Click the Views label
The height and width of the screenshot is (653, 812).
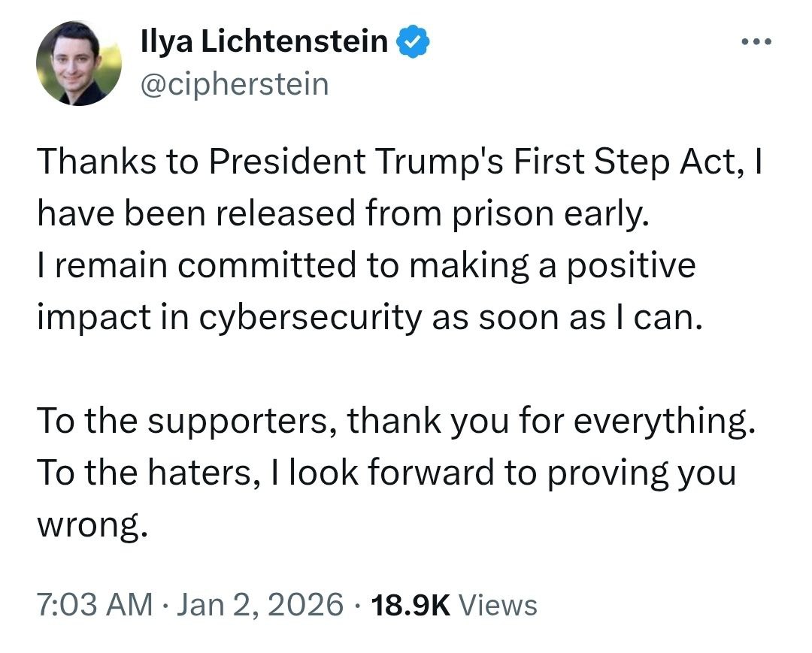tap(497, 604)
